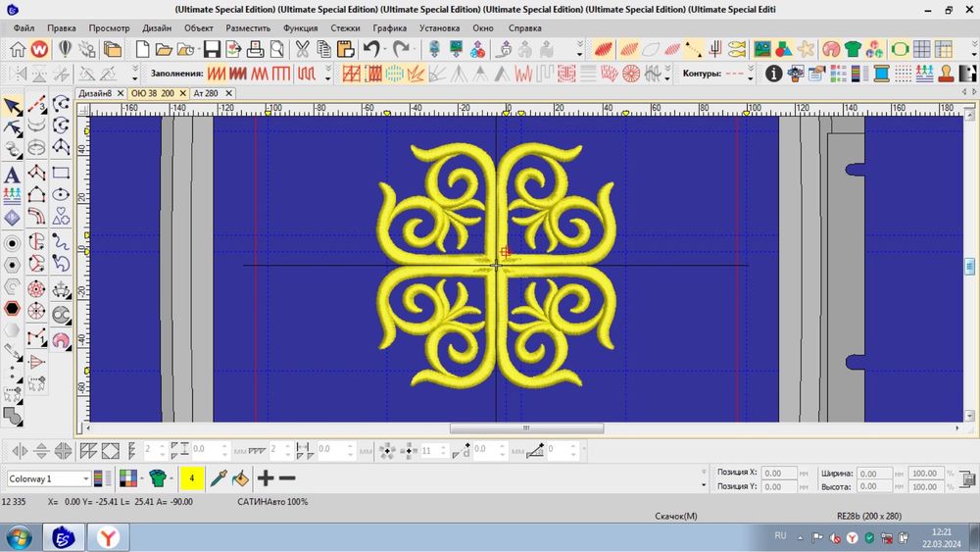Click the plus add color button

click(x=265, y=478)
